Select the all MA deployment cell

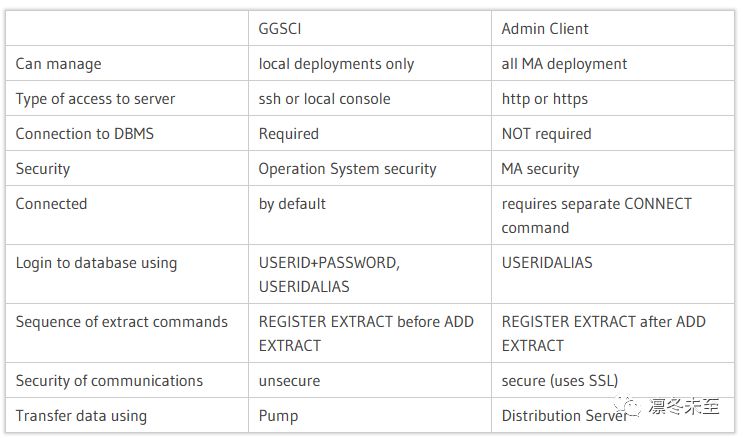564,64
